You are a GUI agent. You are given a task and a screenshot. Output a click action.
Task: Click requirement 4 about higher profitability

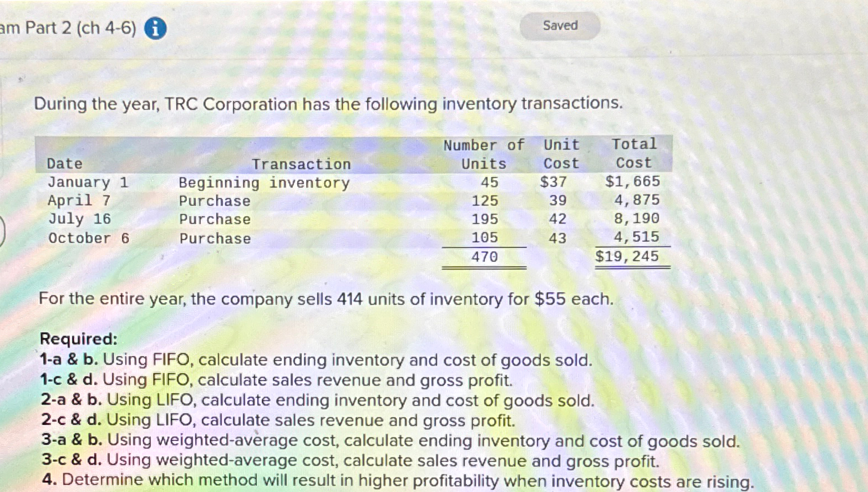point(398,479)
